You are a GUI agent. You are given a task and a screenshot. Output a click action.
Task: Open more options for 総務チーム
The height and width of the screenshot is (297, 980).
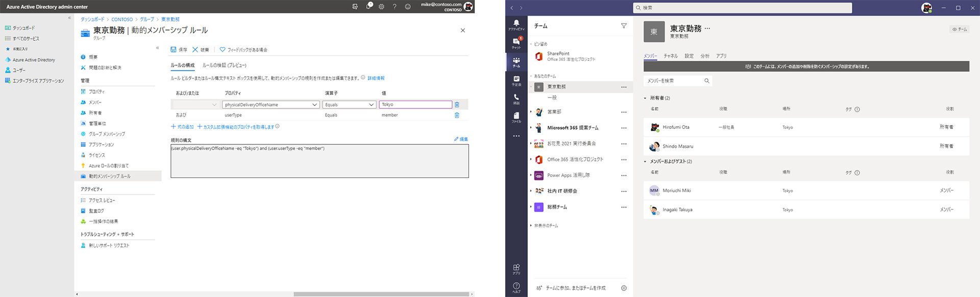tap(624, 207)
